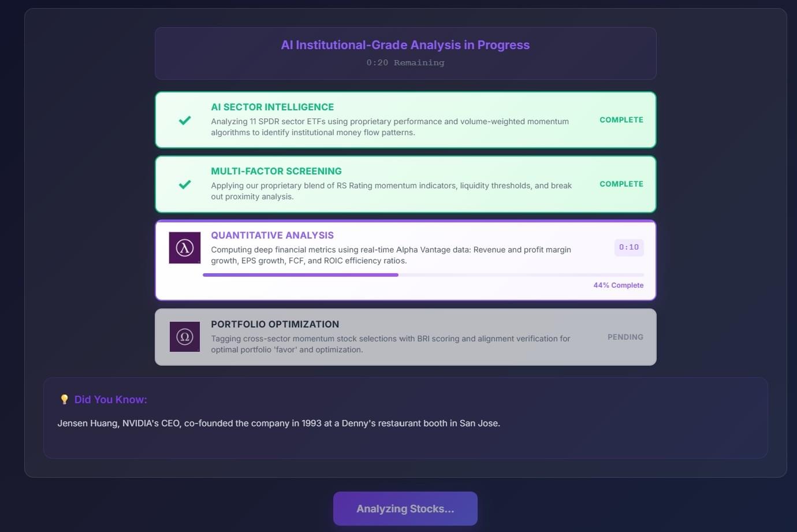The image size is (797, 532).
Task: Click the lightbulb icon beside Did You Know
Action: pos(64,400)
